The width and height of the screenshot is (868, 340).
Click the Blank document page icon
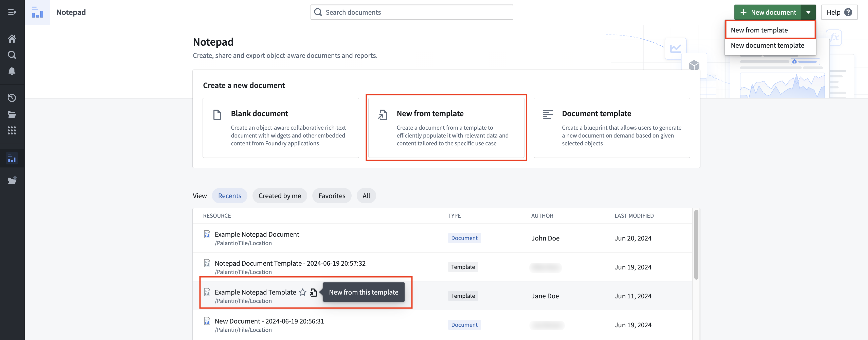click(217, 115)
